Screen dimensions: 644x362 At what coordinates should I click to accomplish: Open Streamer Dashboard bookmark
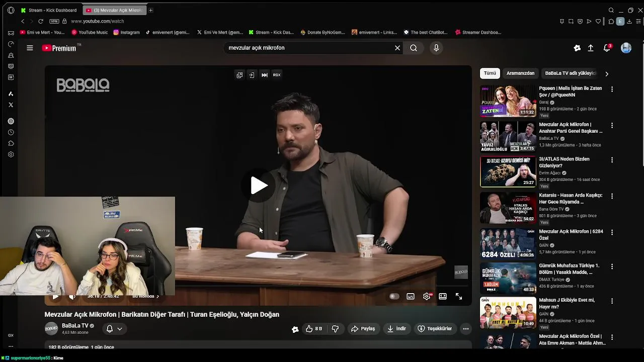click(478, 32)
